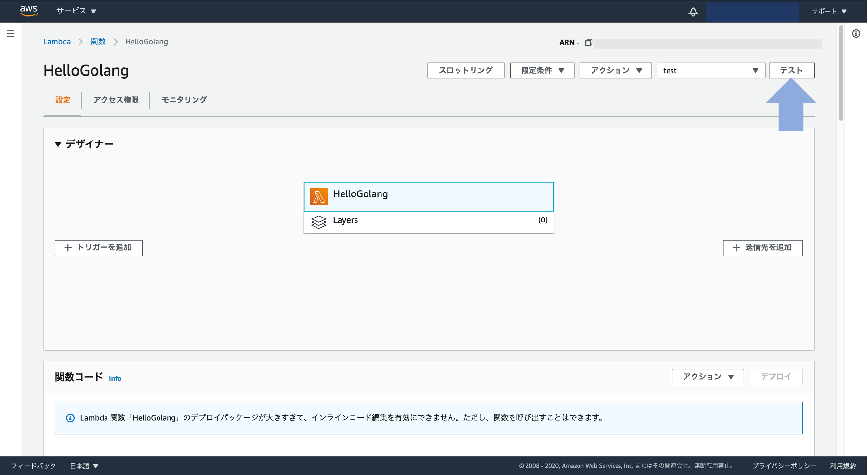Click the Layers count (0)

click(x=543, y=220)
